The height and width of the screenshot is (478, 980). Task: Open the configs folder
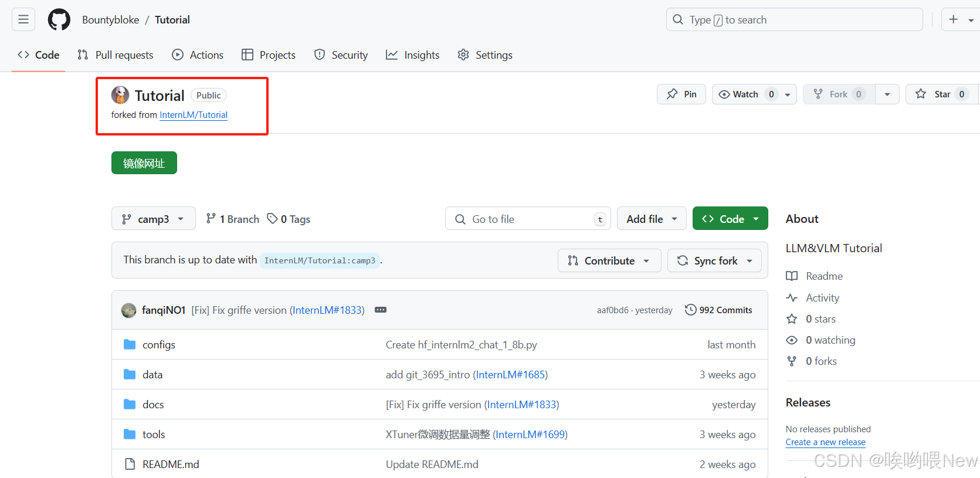pos(159,345)
